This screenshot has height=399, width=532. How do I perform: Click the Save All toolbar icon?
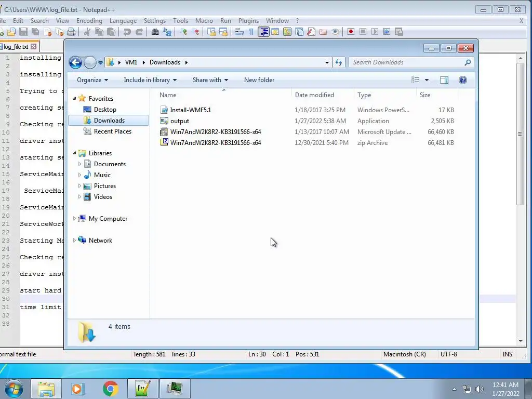click(35, 32)
